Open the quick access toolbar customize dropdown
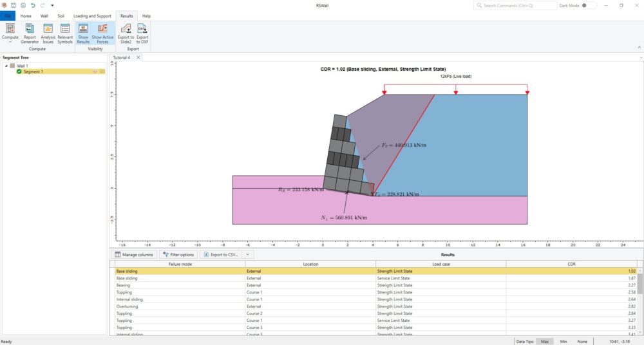This screenshot has height=345, width=644. [x=52, y=5]
